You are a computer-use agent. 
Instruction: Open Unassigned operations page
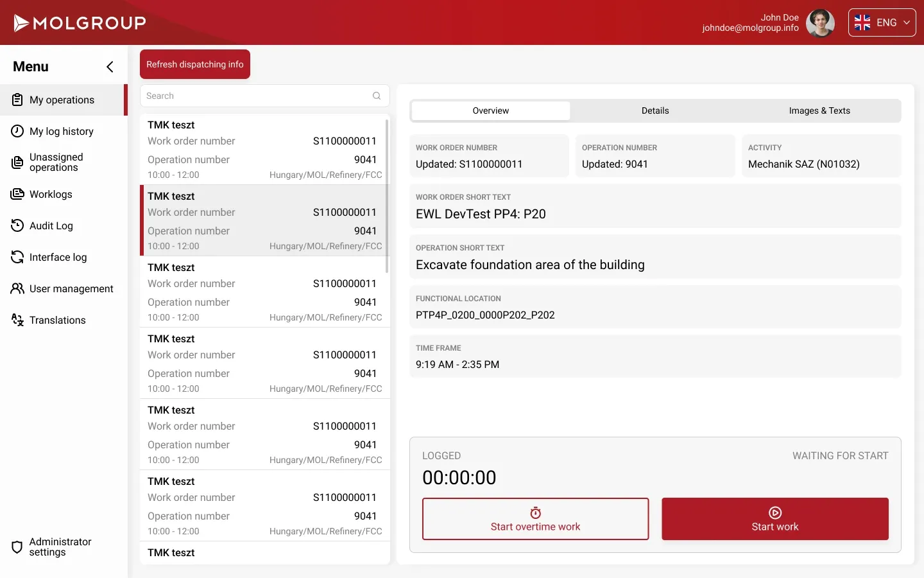tap(63, 162)
